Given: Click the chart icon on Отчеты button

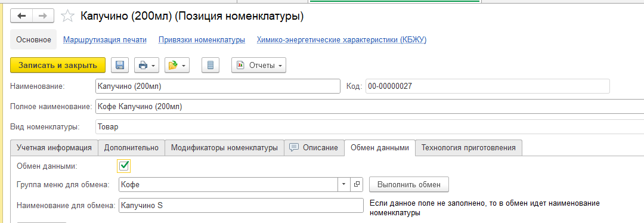Looking at the screenshot, I should pos(240,65).
